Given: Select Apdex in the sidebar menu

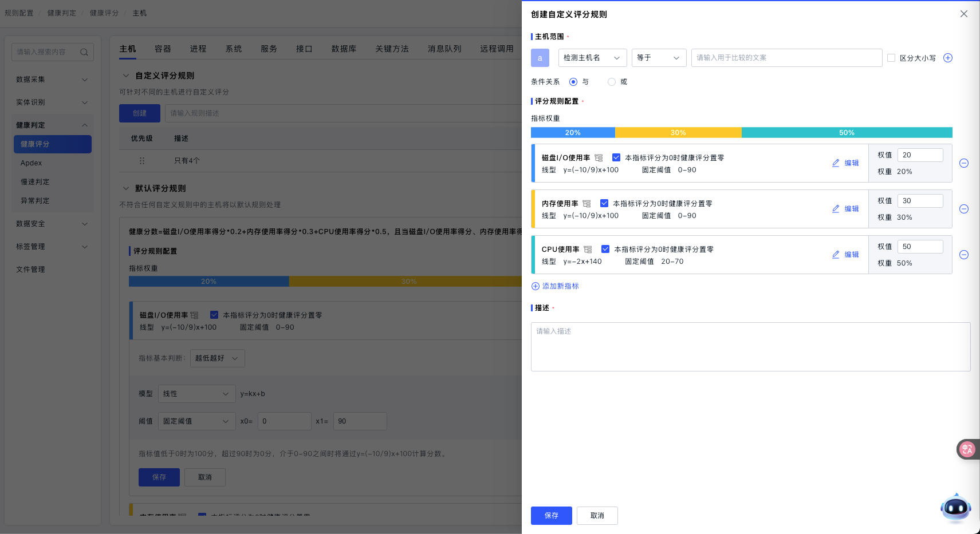Looking at the screenshot, I should [32, 163].
